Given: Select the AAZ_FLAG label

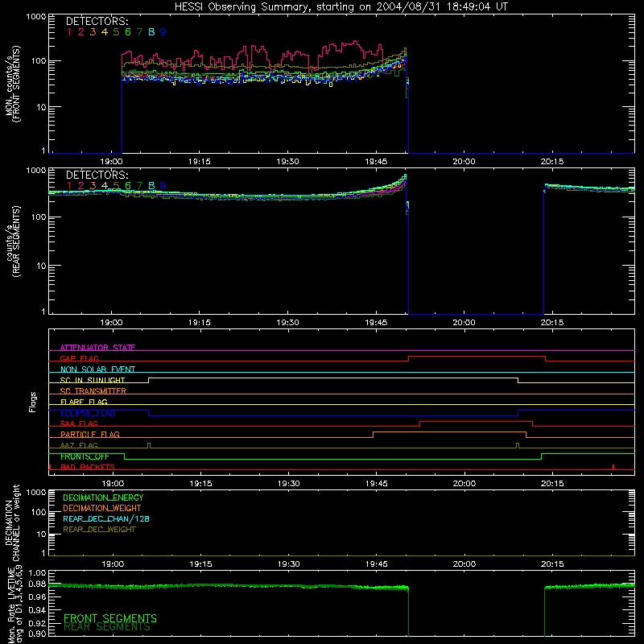Looking at the screenshot, I should point(79,445).
